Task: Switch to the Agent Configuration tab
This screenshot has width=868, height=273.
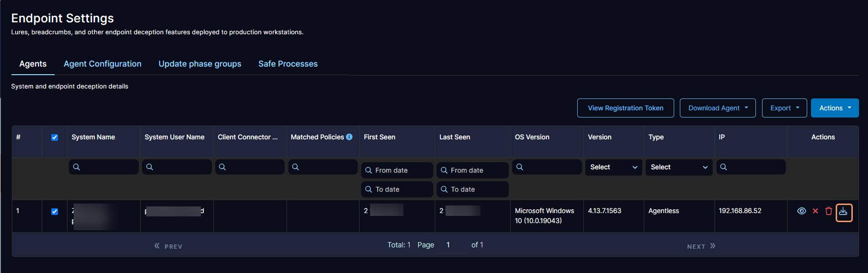Action: [103, 64]
